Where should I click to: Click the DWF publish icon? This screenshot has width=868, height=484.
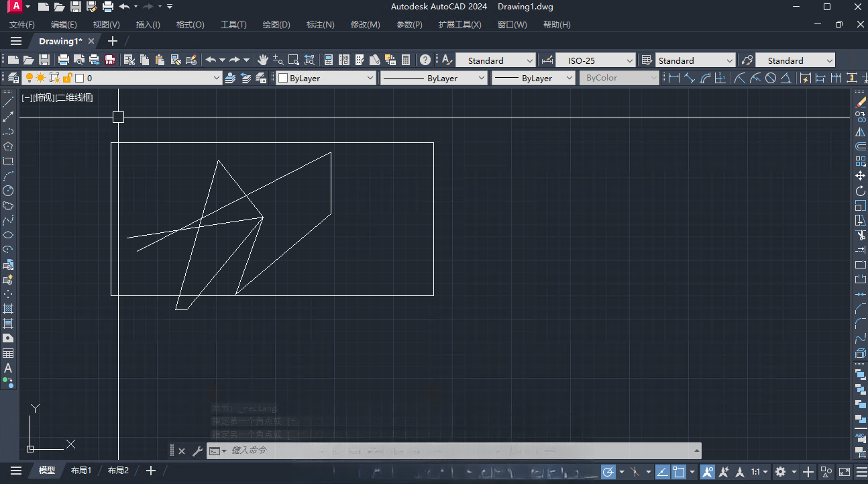pos(109,60)
